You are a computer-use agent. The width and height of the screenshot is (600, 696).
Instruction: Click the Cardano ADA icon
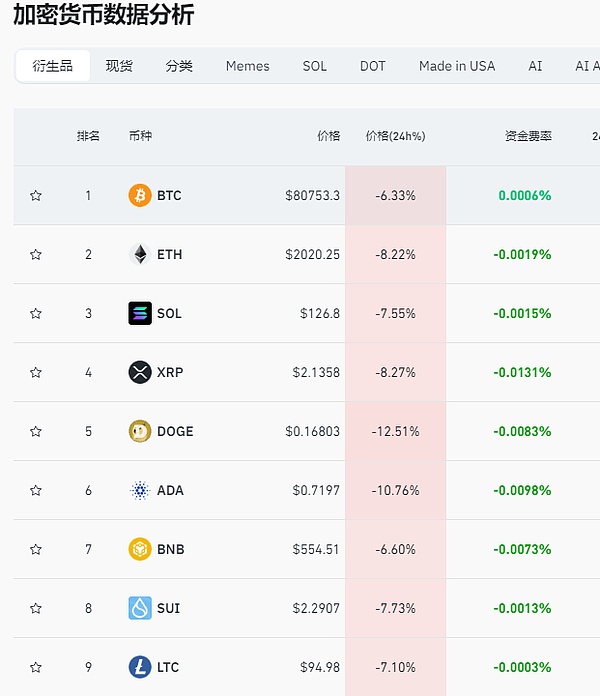[140, 490]
